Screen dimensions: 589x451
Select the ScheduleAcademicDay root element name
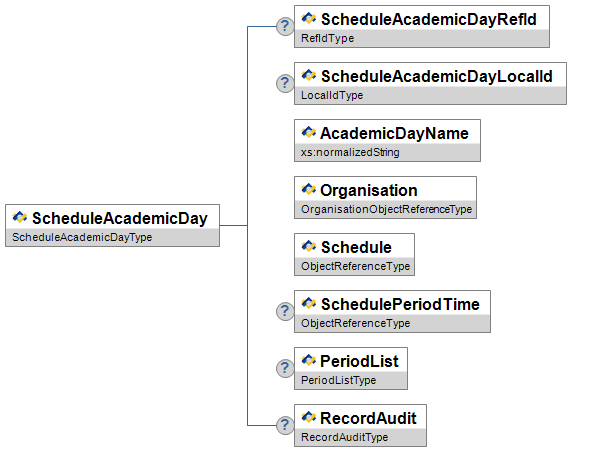point(120,219)
